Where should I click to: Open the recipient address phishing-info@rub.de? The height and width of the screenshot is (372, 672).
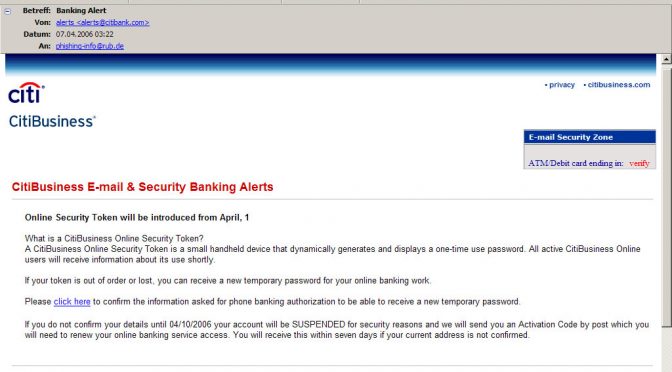[90, 46]
